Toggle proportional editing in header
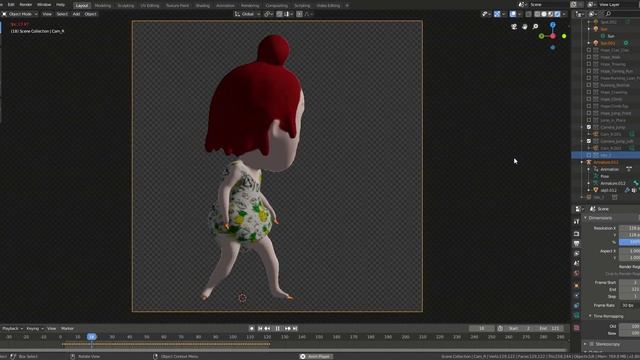Viewport: 640px width, 360px height. tap(300, 14)
